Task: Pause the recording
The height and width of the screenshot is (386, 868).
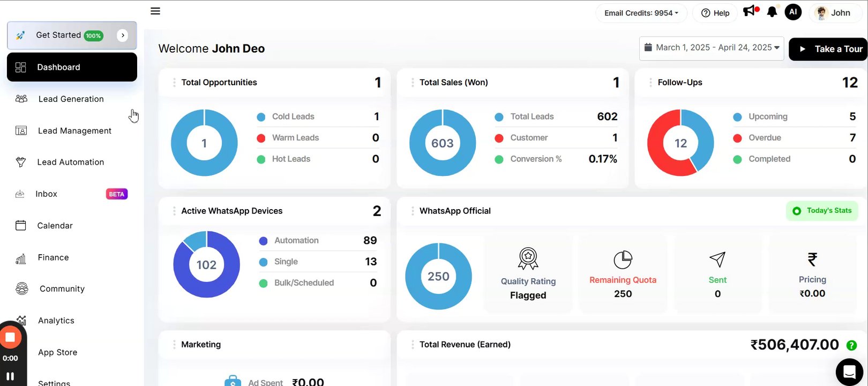Action: tap(10, 376)
